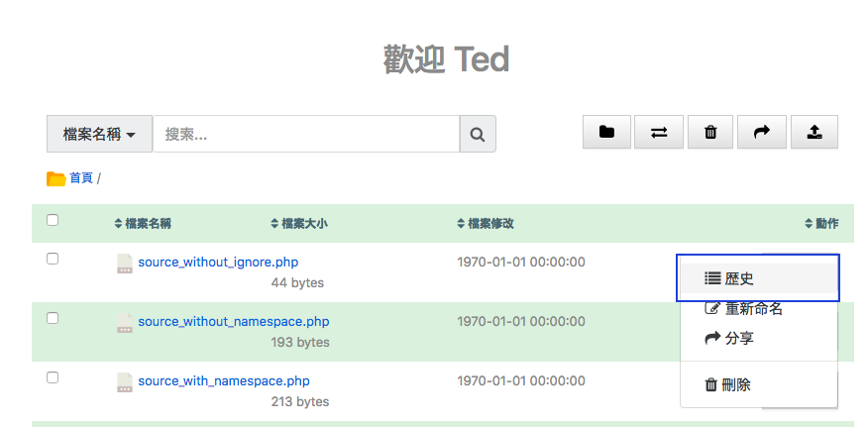Click the new folder icon button

[606, 132]
